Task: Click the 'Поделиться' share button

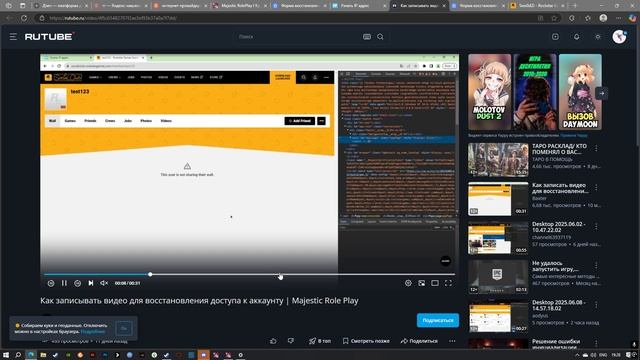Action: click(x=419, y=341)
